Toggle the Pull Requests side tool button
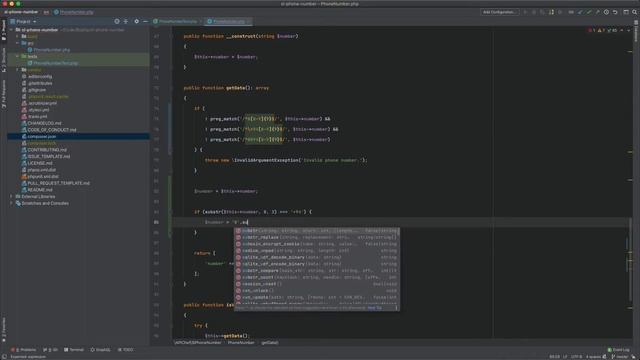Screen dimensions: 640x360 click(4, 94)
